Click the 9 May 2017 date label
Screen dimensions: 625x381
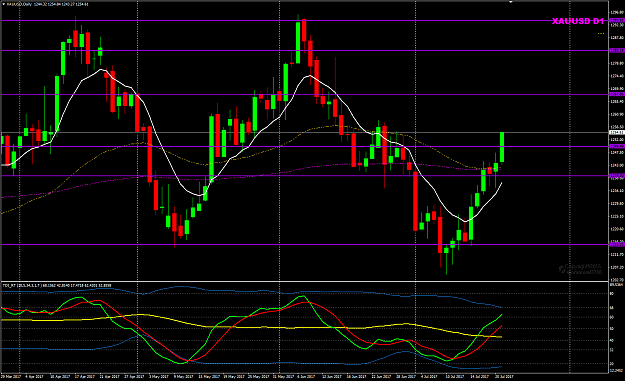[x=183, y=376]
